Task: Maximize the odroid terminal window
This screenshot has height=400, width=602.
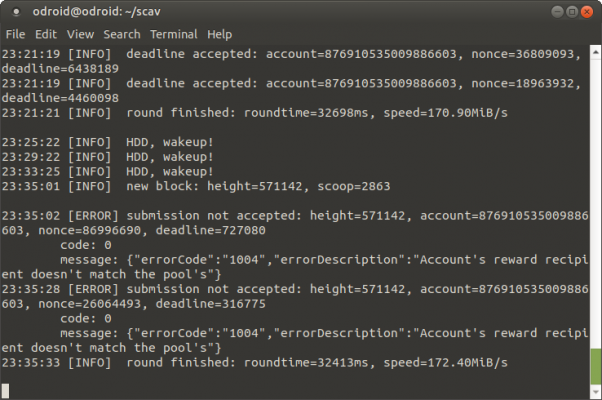Action: [x=572, y=12]
